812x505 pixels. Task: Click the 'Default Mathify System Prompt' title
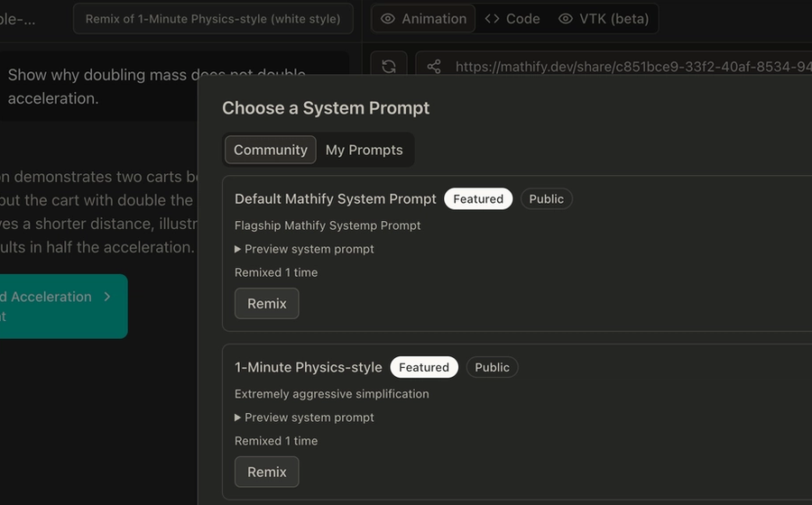click(336, 198)
